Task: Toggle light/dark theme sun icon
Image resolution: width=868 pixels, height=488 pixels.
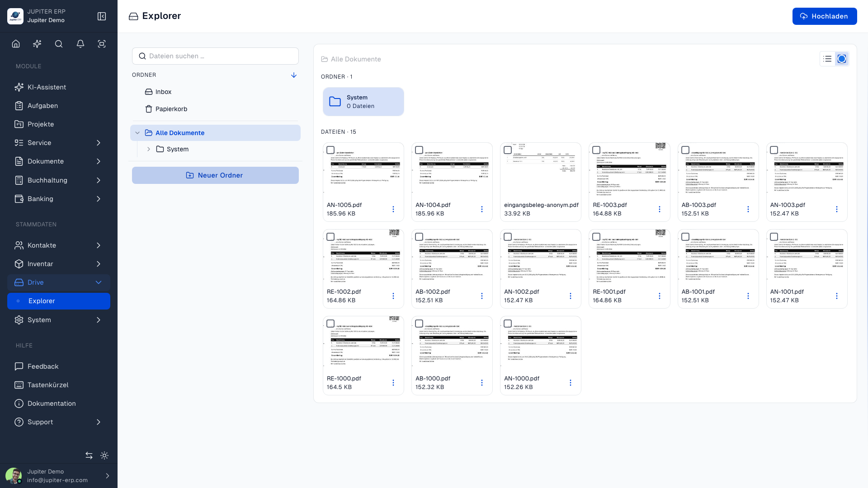Action: [x=104, y=455]
